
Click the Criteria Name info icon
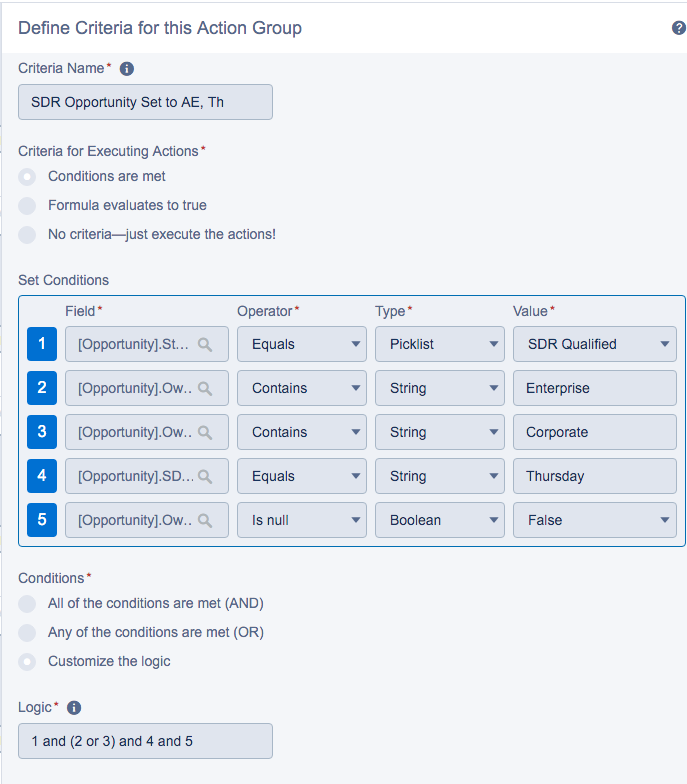pos(127,69)
